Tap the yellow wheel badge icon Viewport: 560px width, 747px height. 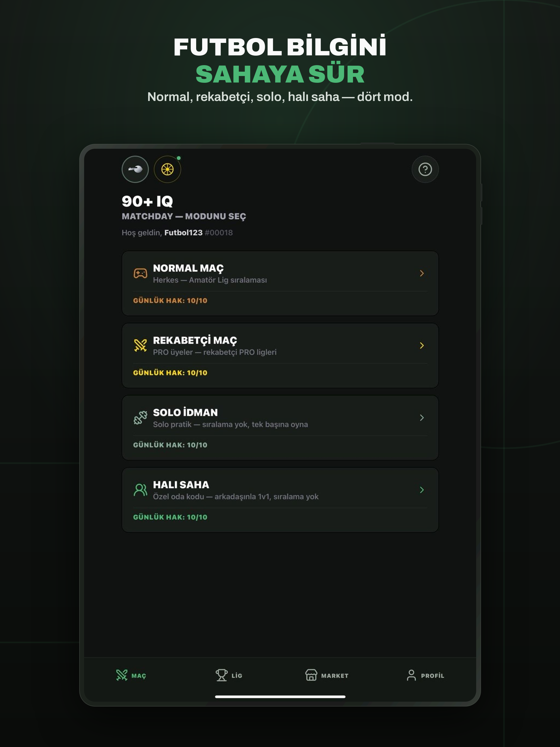coord(167,169)
